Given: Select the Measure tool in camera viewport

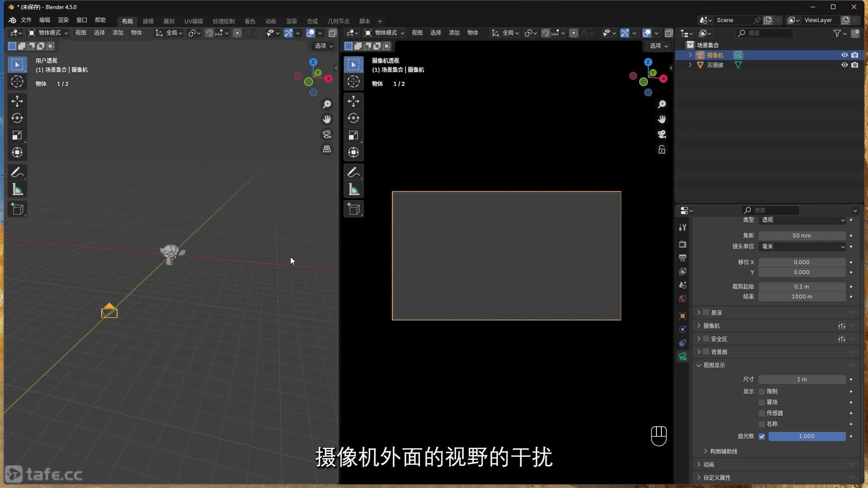Looking at the screenshot, I should (354, 190).
